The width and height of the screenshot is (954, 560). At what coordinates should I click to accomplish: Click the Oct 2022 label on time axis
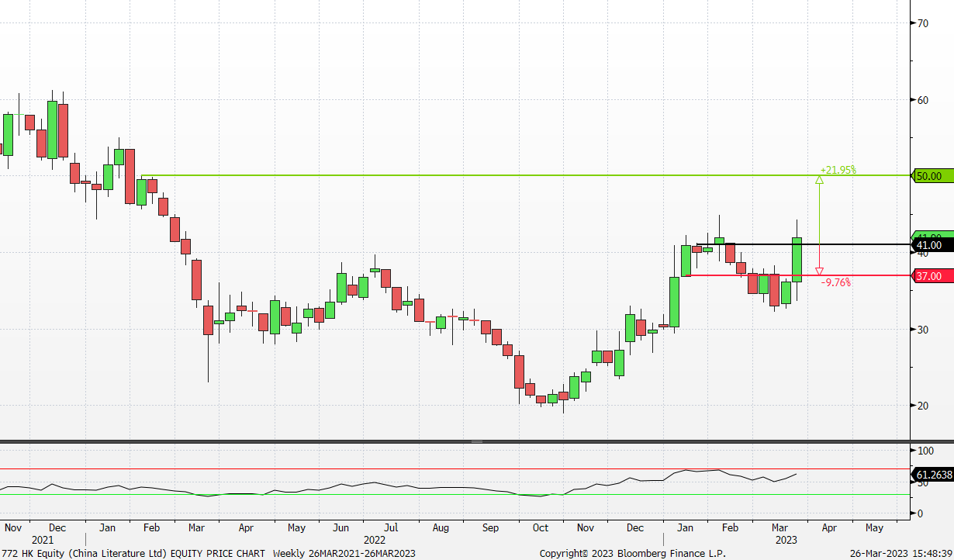click(540, 528)
